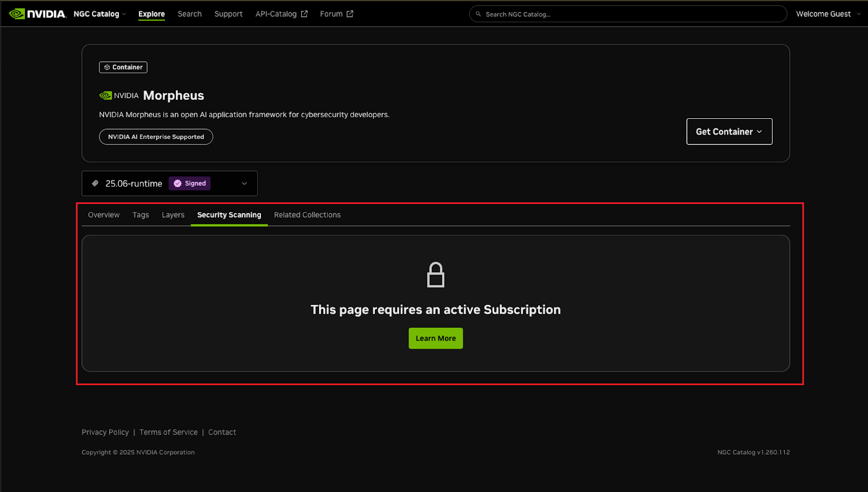Click the tag icon next to 25.06-runtime
This screenshot has width=868, height=492.
95,183
